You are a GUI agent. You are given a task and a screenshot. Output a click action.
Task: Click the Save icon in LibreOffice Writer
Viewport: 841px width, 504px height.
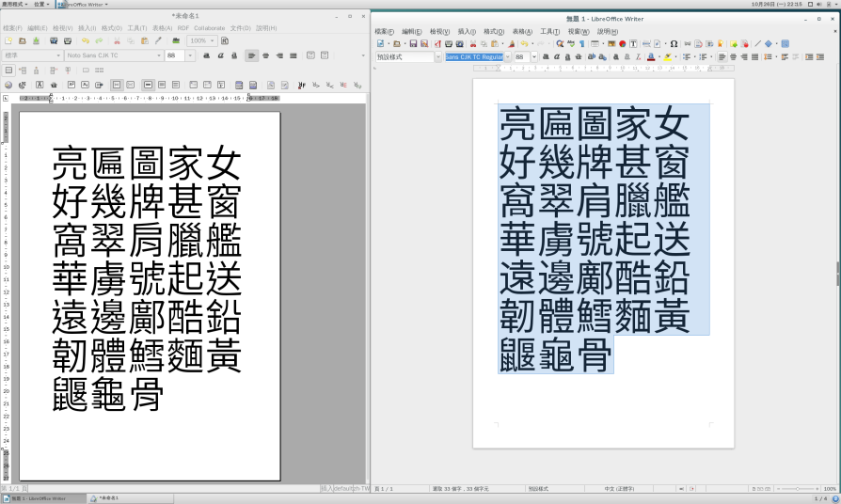coord(412,44)
